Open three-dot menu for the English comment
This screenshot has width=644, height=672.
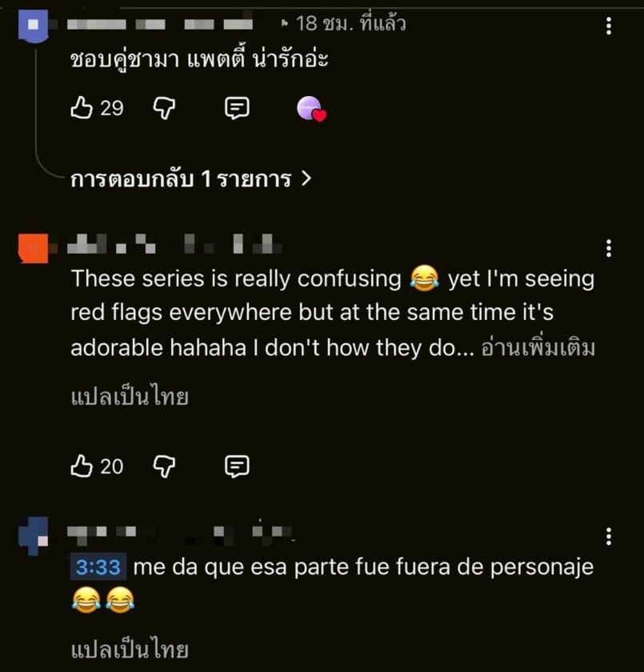pyautogui.click(x=609, y=248)
